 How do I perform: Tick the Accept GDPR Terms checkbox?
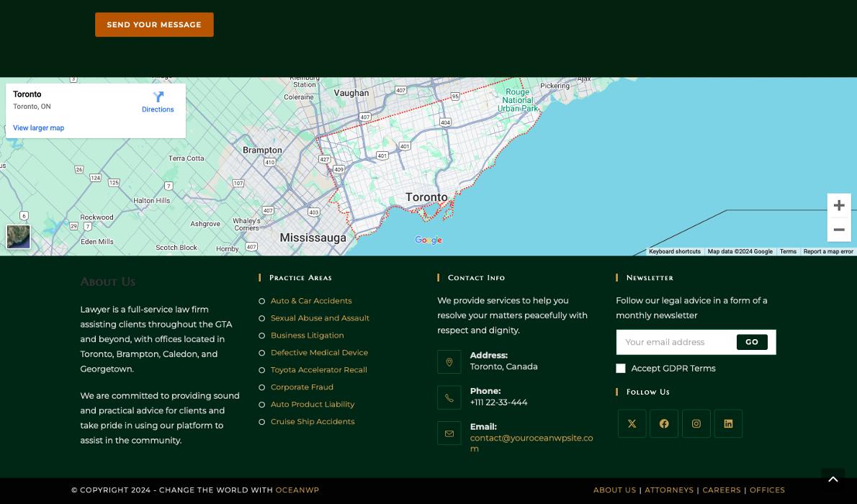[x=621, y=369]
